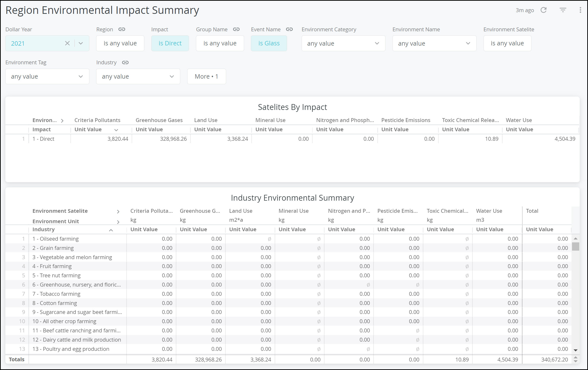Open the dashboard three-dot actions menu
The width and height of the screenshot is (588, 370).
click(580, 10)
